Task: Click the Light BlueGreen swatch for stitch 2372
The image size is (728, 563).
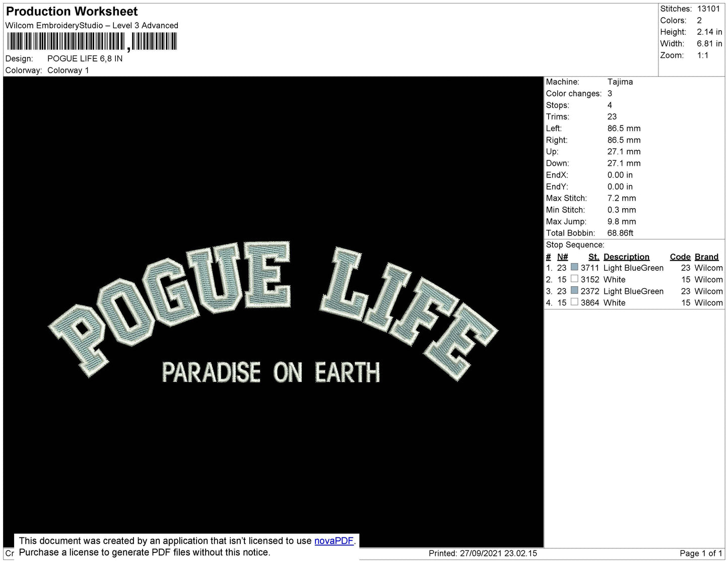Action: click(x=574, y=290)
